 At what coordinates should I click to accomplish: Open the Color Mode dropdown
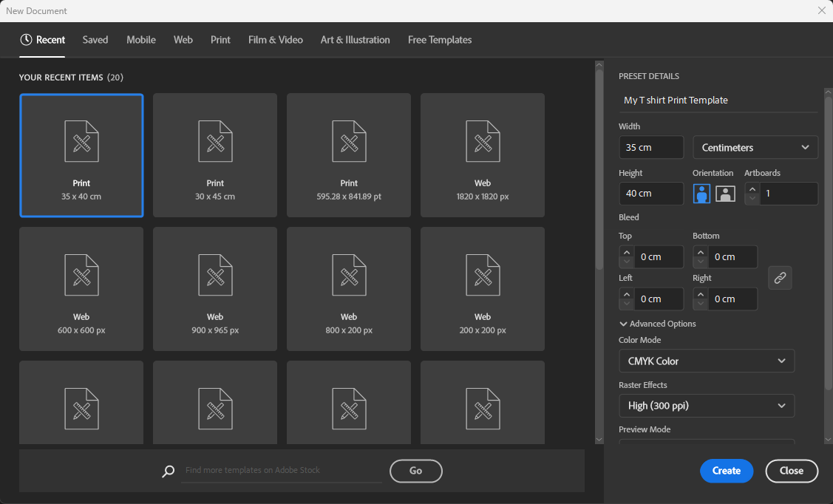[x=706, y=361]
